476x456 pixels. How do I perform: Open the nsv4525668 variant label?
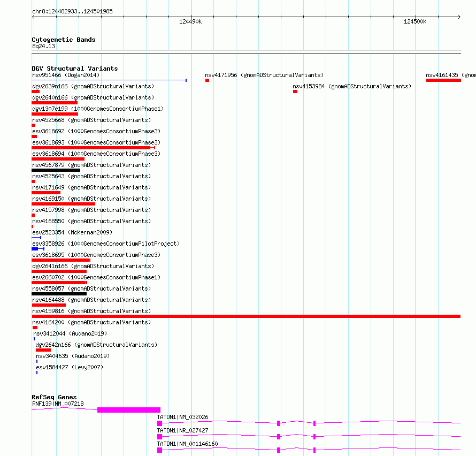[91, 120]
